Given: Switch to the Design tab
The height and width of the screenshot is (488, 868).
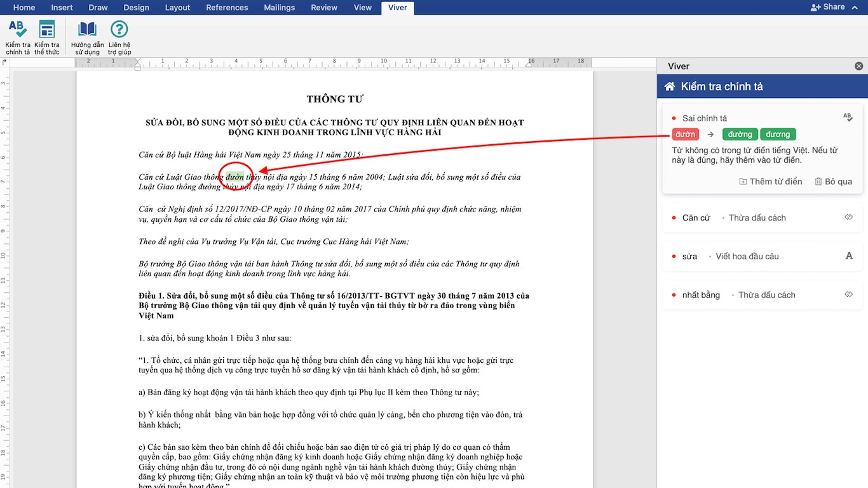Looking at the screenshot, I should pos(137,8).
